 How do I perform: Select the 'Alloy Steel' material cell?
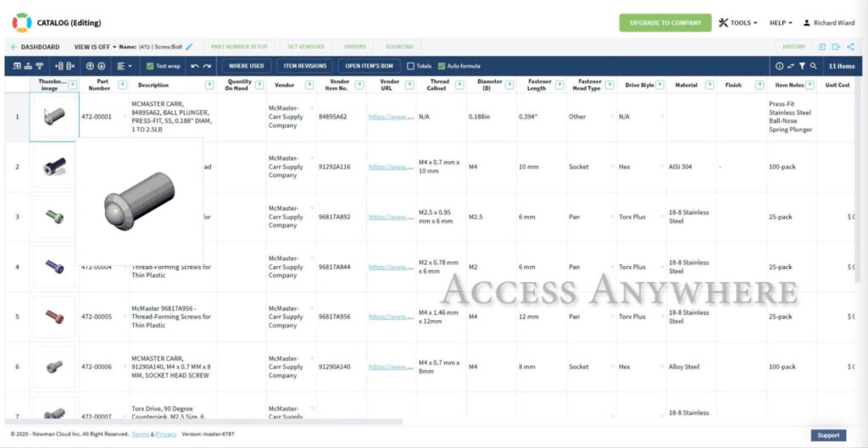point(692,367)
